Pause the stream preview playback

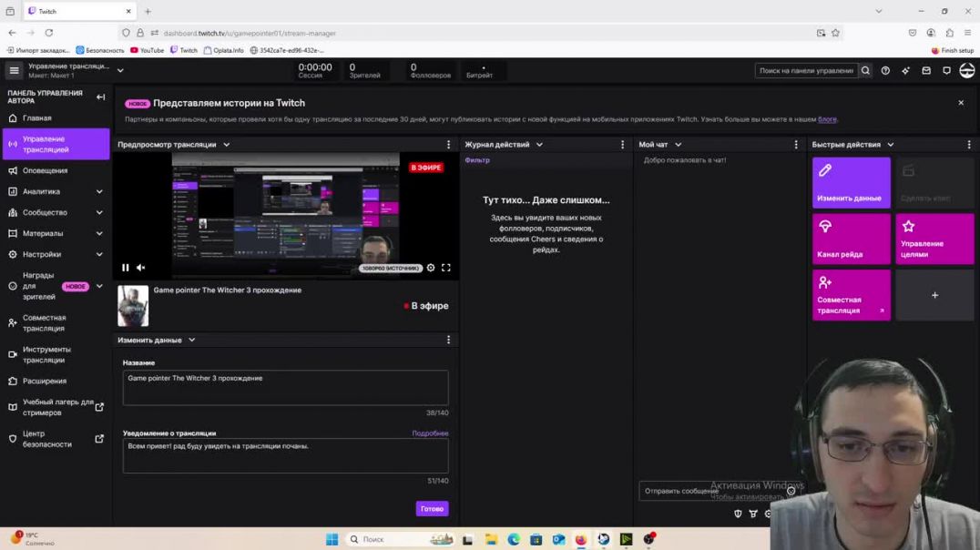(126, 268)
